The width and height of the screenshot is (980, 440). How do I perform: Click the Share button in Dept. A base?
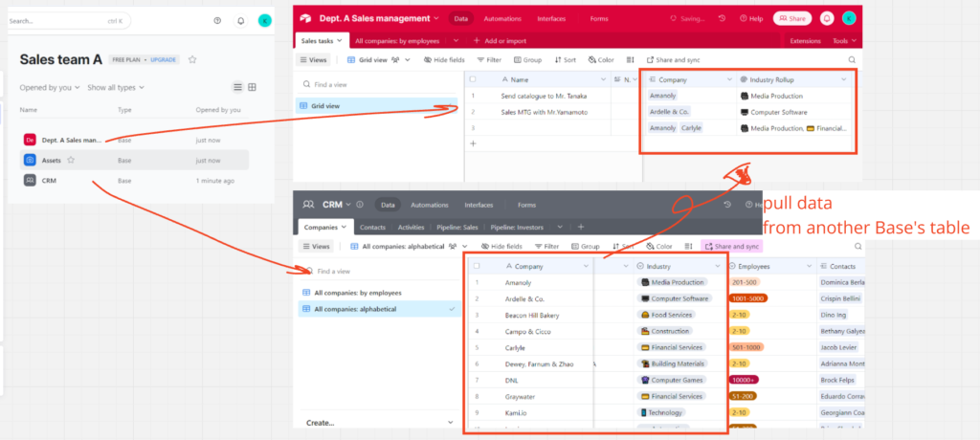tap(792, 18)
